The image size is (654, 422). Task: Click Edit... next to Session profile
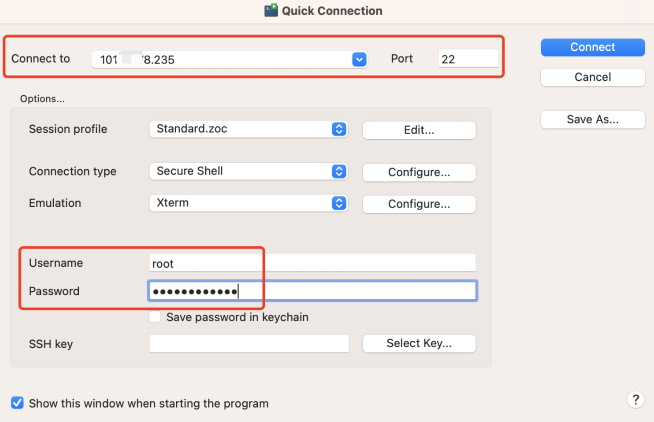pos(419,130)
